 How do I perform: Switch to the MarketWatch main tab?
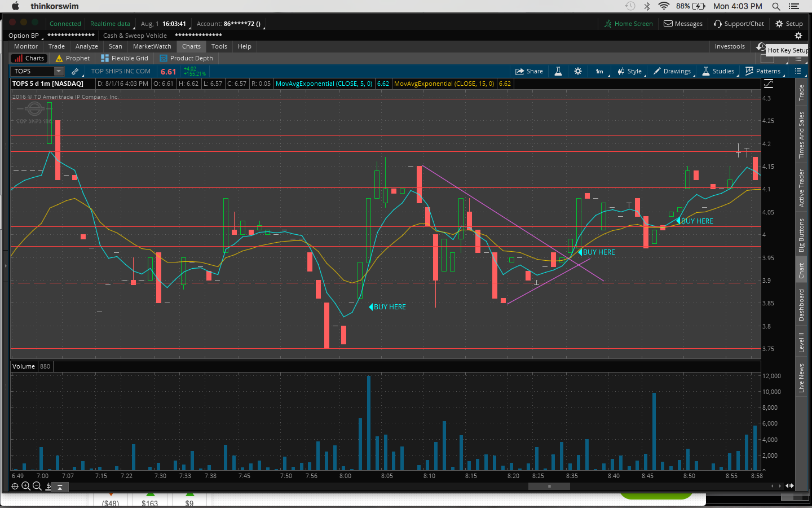pyautogui.click(x=152, y=46)
